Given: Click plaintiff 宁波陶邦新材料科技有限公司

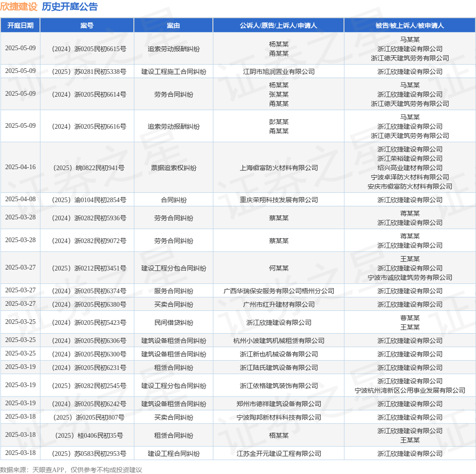Looking at the screenshot, I should [279, 417].
